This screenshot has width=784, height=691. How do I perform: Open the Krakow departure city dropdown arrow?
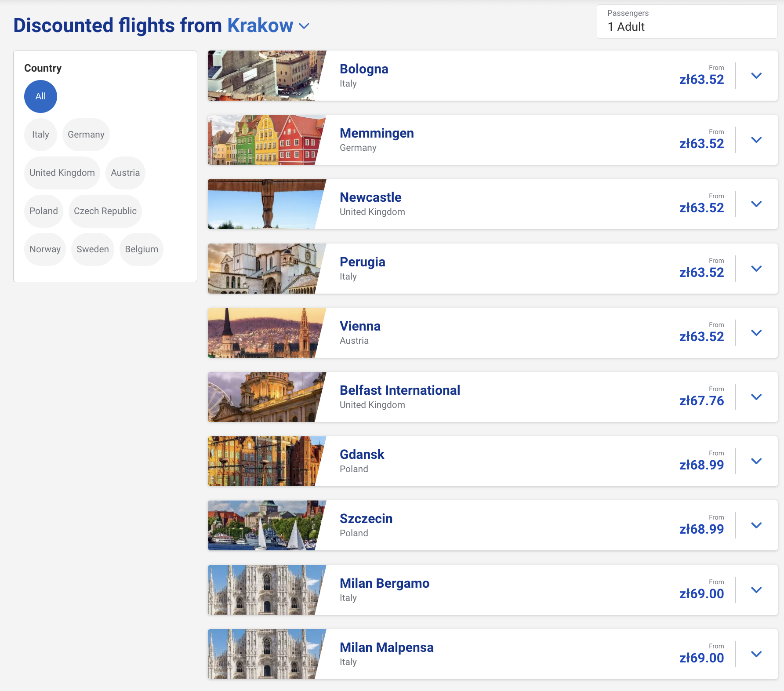click(304, 26)
